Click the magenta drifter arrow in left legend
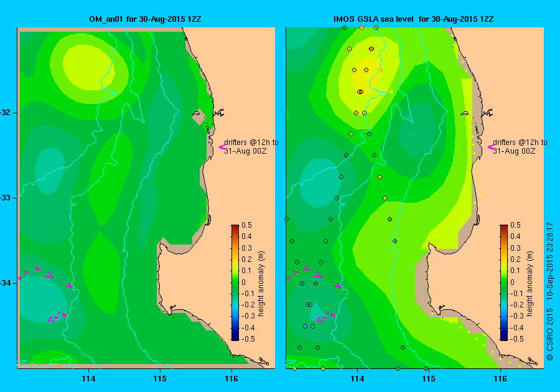This screenshot has height=392, width=560. coord(222,147)
